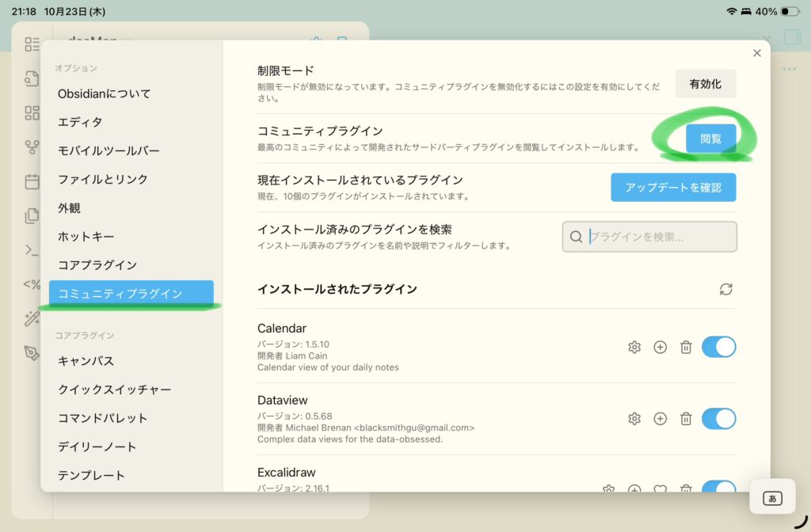
Task: Toggle the Excalidraw plugin off
Action: [719, 488]
